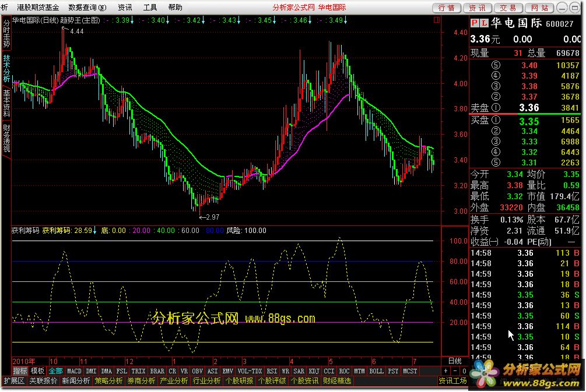The image size is (586, 392).
Task: Switch indicator to RSI
Action: 272,371
